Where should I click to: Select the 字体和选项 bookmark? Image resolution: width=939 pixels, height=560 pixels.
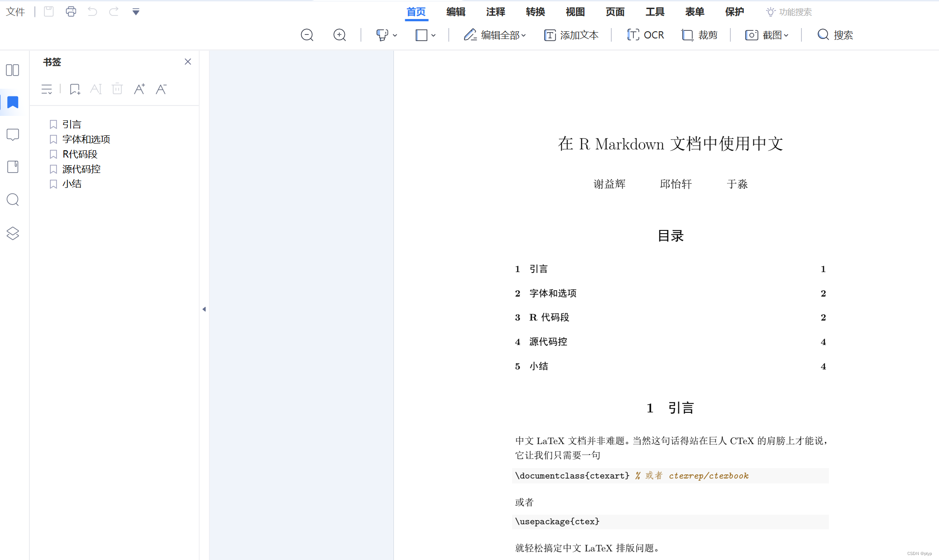(x=86, y=139)
